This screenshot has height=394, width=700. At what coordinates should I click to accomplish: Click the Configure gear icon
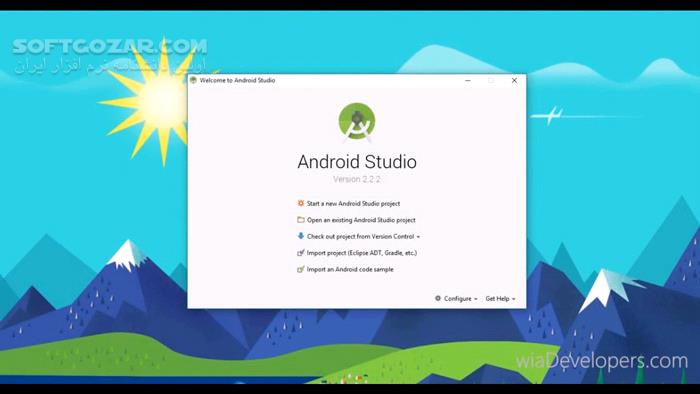(438, 298)
